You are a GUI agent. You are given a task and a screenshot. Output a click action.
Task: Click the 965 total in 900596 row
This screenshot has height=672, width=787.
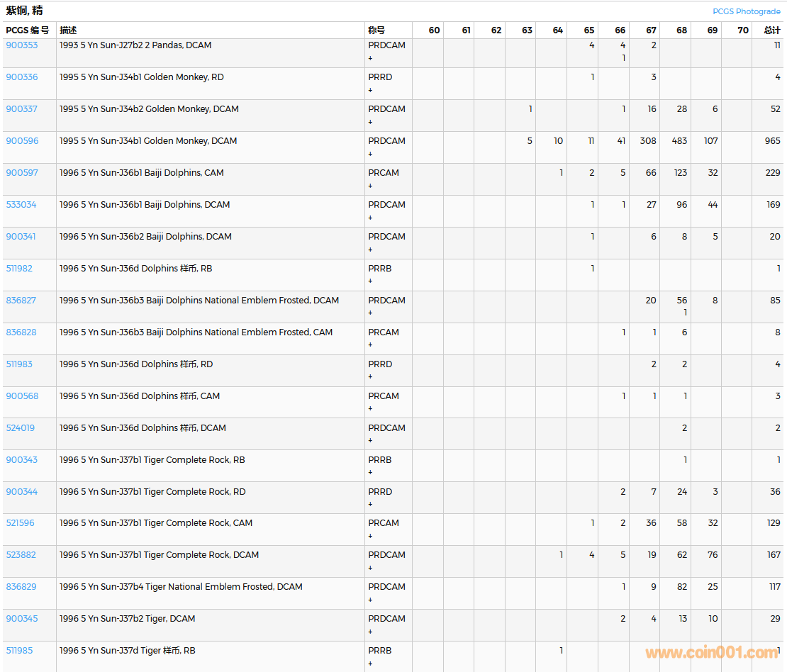coord(772,141)
